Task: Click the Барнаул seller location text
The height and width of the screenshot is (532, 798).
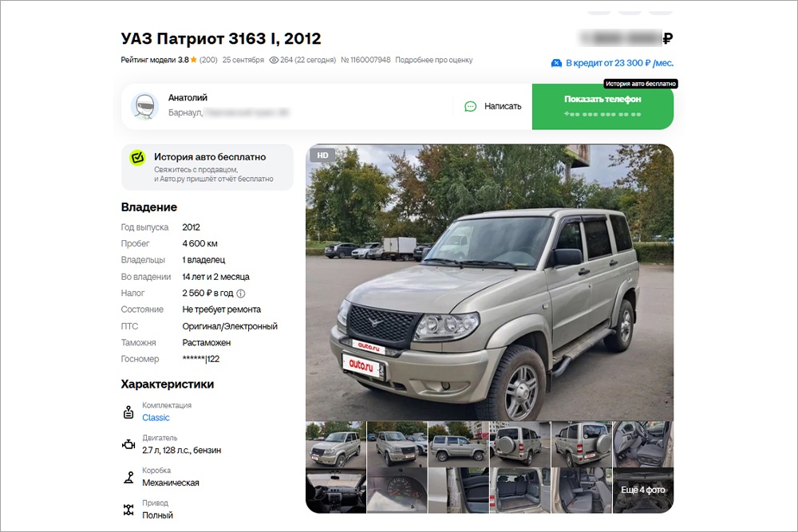Action: click(185, 112)
